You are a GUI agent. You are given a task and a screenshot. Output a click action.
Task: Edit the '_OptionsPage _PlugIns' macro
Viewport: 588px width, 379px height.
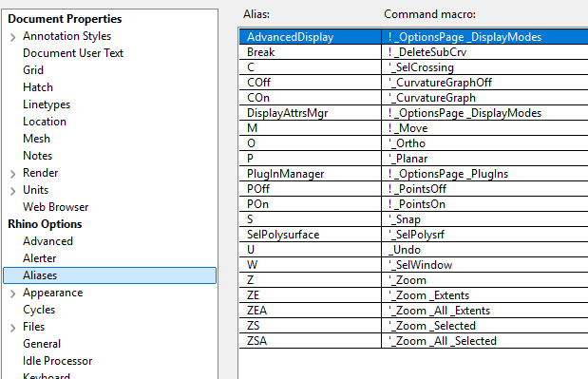coord(484,174)
